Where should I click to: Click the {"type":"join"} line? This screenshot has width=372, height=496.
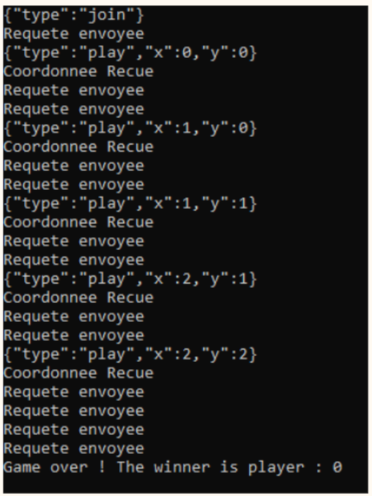74,15
